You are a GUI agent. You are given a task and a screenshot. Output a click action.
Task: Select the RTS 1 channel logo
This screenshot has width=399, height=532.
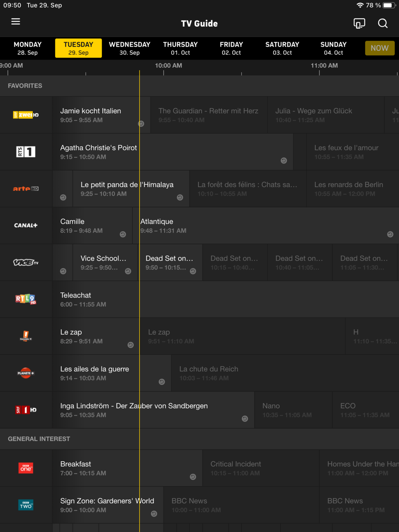click(x=26, y=152)
